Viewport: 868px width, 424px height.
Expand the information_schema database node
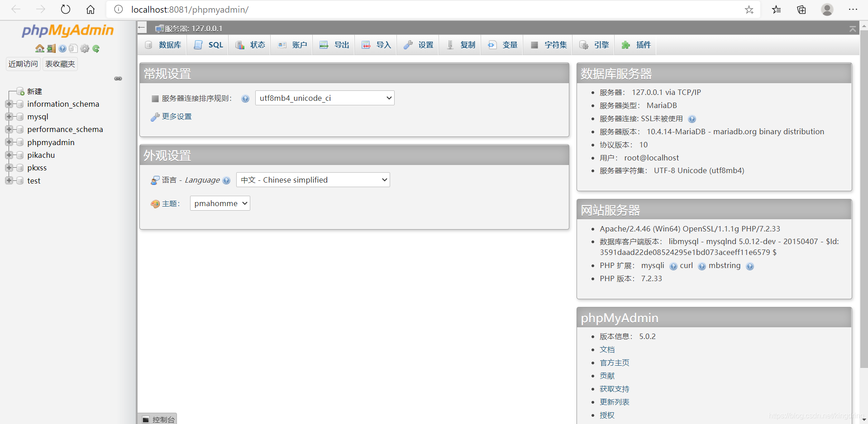point(9,104)
